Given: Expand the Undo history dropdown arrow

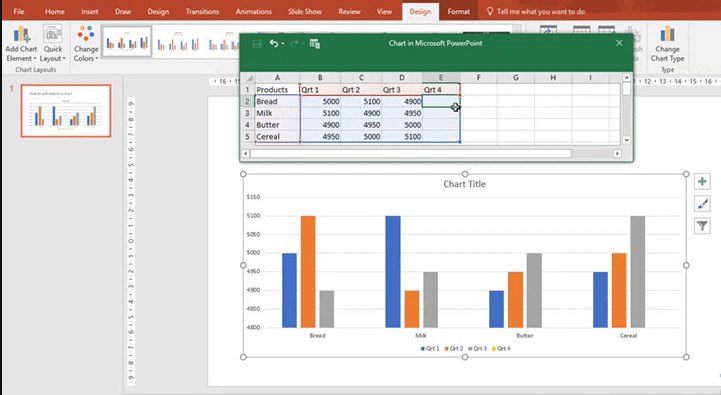Looking at the screenshot, I should click(x=283, y=44).
